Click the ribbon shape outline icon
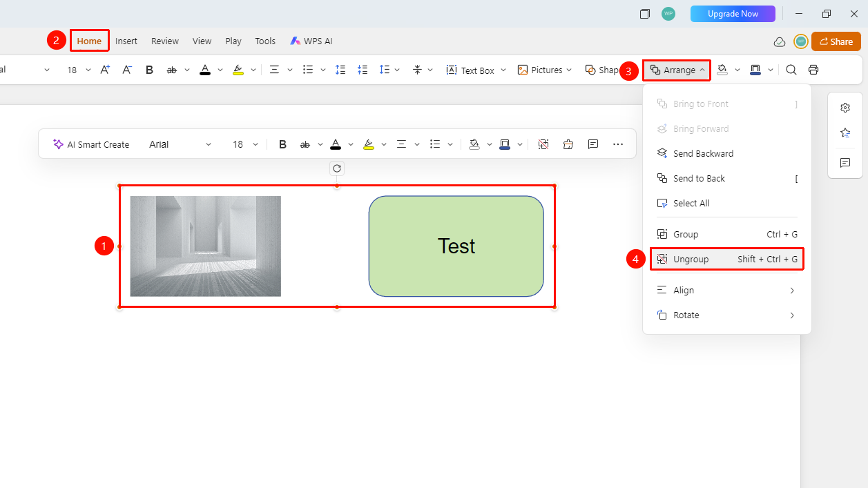This screenshot has height=488, width=868. tap(755, 70)
